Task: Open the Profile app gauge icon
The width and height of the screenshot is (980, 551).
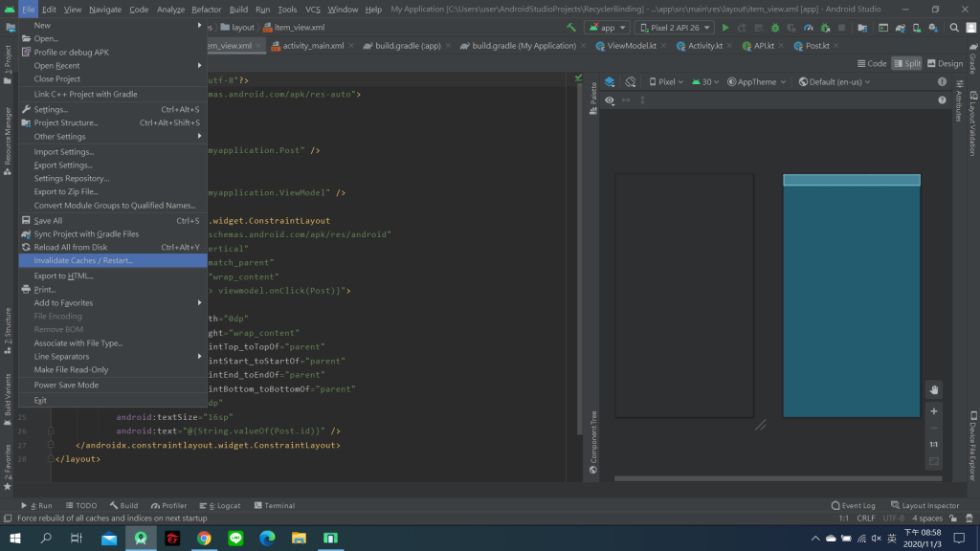Action: (808, 28)
